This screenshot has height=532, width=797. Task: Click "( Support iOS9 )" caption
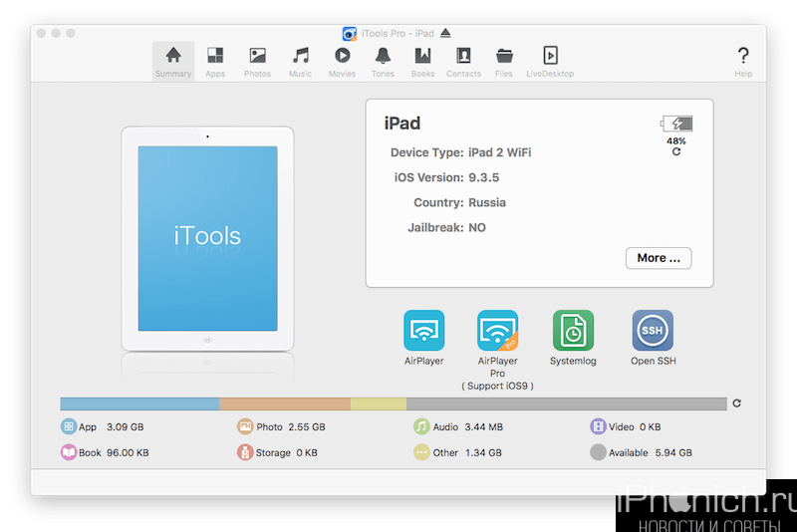coord(497,386)
